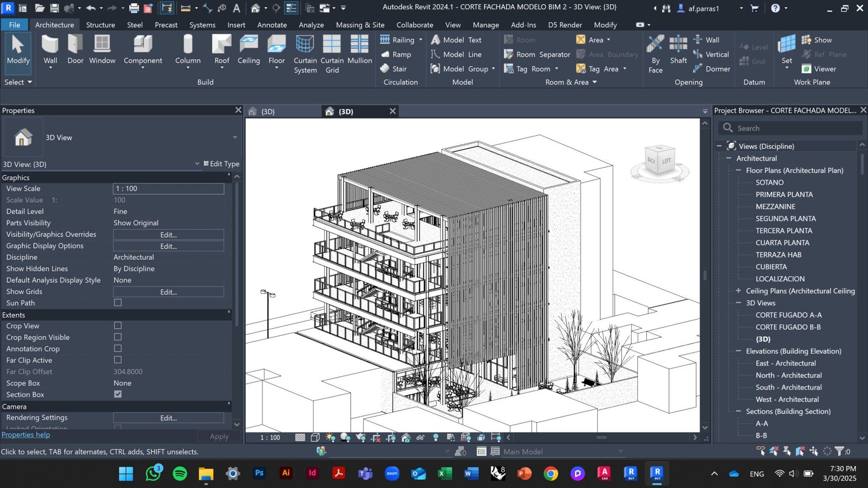The image size is (868, 488).
Task: Click the Edit Type button
Action: pyautogui.click(x=221, y=164)
